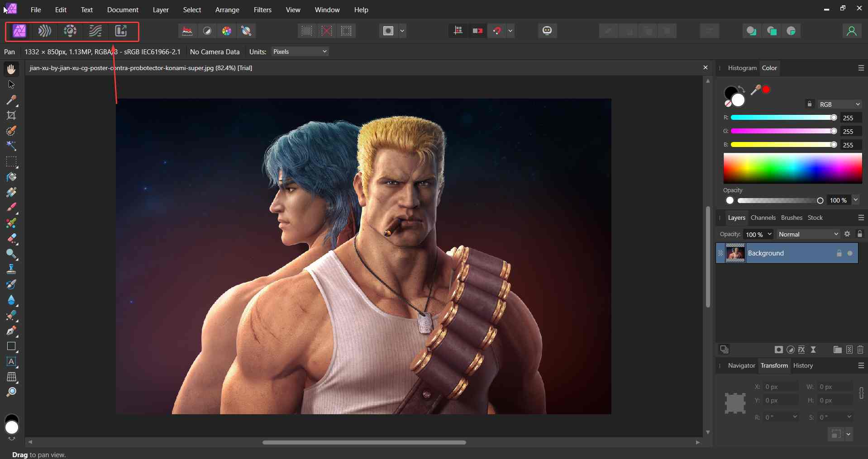Toggle snapping with the magnet icon

click(497, 31)
